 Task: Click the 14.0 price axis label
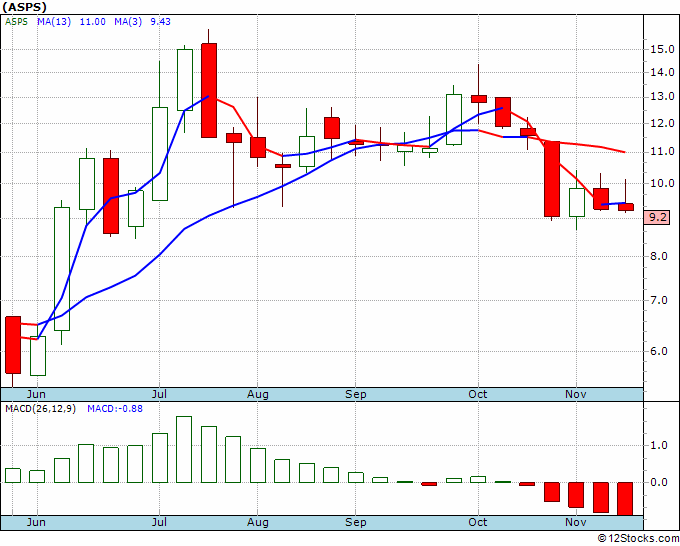(x=662, y=72)
